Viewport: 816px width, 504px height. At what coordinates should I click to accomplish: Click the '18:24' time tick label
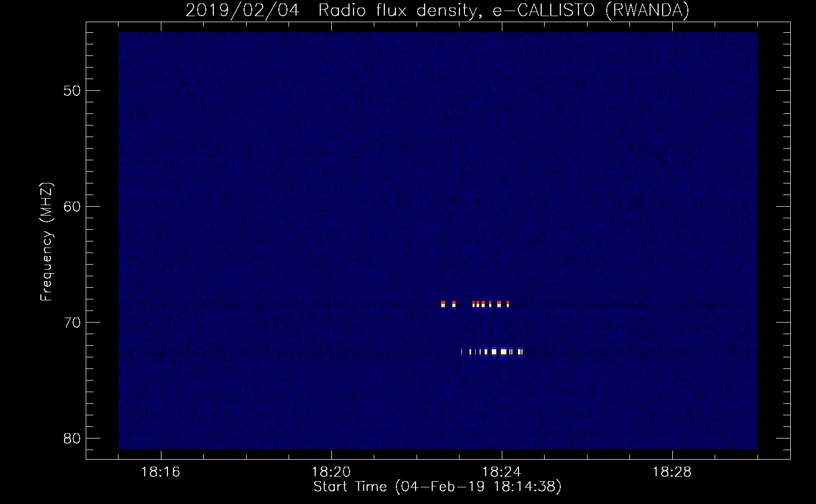501,472
